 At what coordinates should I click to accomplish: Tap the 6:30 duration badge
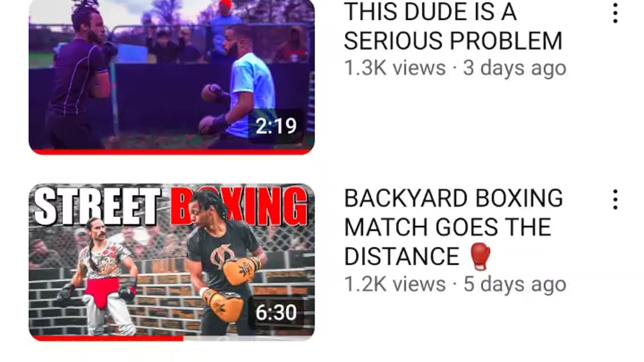click(276, 313)
